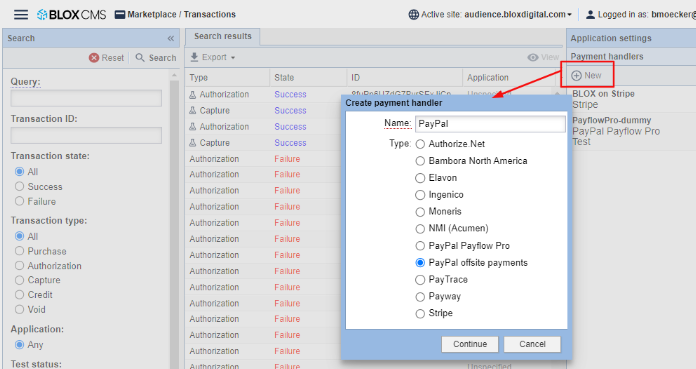Sort by the Type column header
This screenshot has height=369, width=696.
(x=227, y=78)
